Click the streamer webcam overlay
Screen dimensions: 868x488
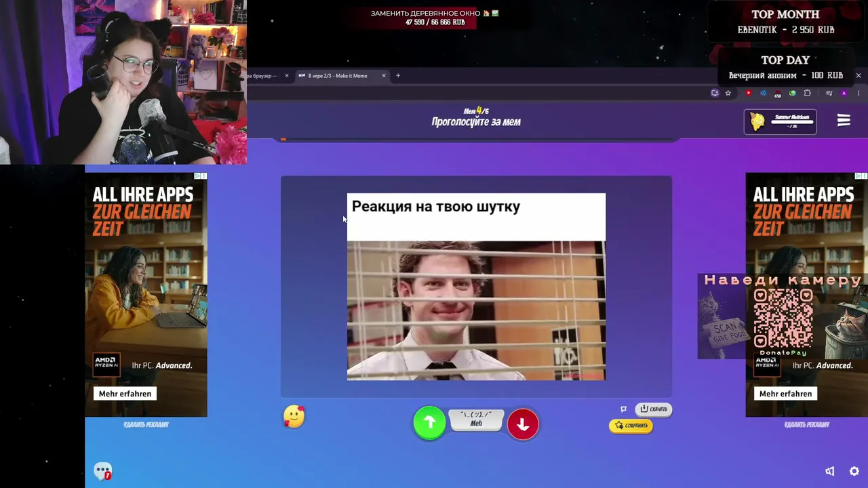pos(123,82)
